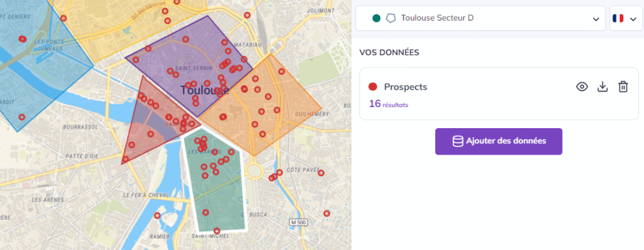Image resolution: width=644 pixels, height=250 pixels.
Task: Toggle Prospects visibility with eye icon
Action: click(x=582, y=87)
